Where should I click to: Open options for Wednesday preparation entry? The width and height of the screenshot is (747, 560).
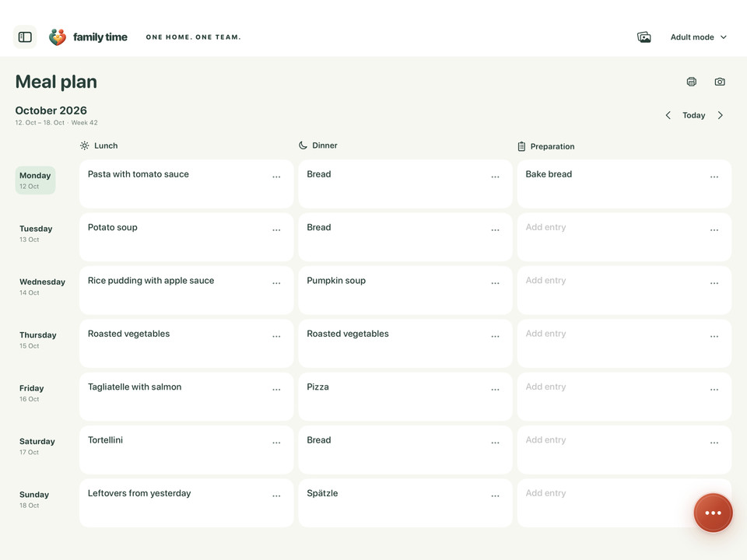point(714,283)
